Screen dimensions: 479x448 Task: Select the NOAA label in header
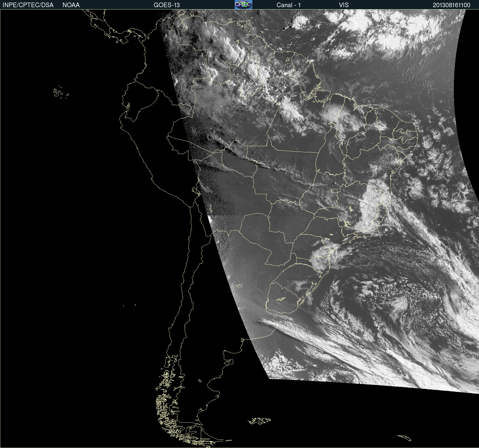[x=71, y=5]
